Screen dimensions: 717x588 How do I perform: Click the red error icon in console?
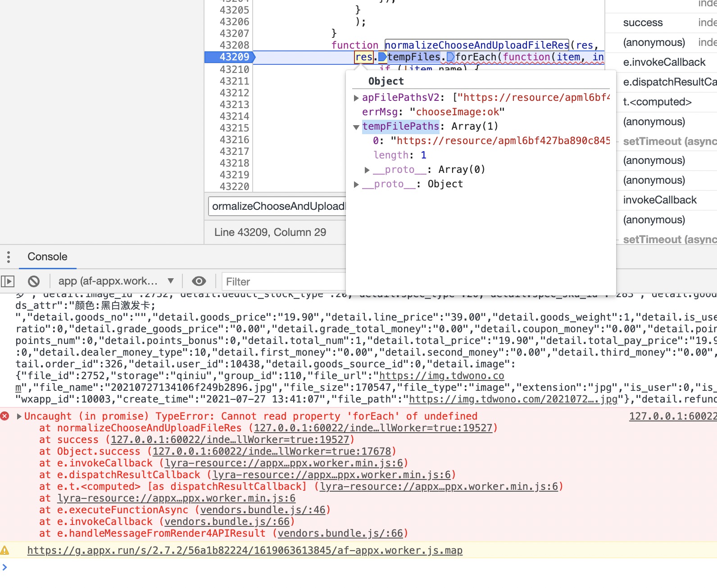pos(5,416)
